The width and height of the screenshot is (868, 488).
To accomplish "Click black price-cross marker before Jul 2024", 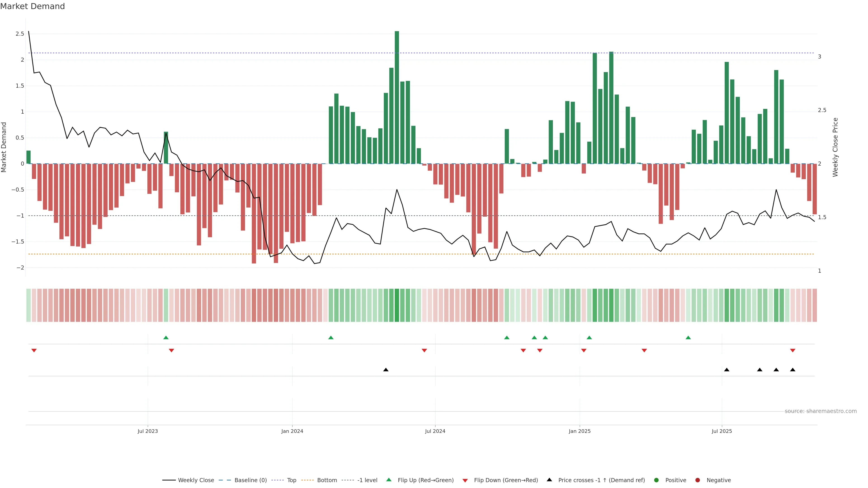I will coord(386,370).
